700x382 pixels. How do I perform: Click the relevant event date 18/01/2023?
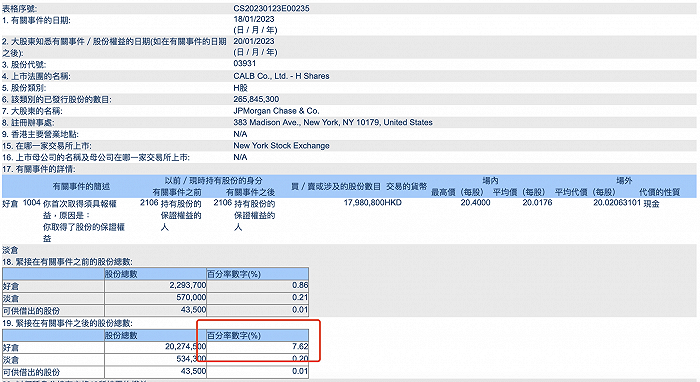pyautogui.click(x=254, y=19)
